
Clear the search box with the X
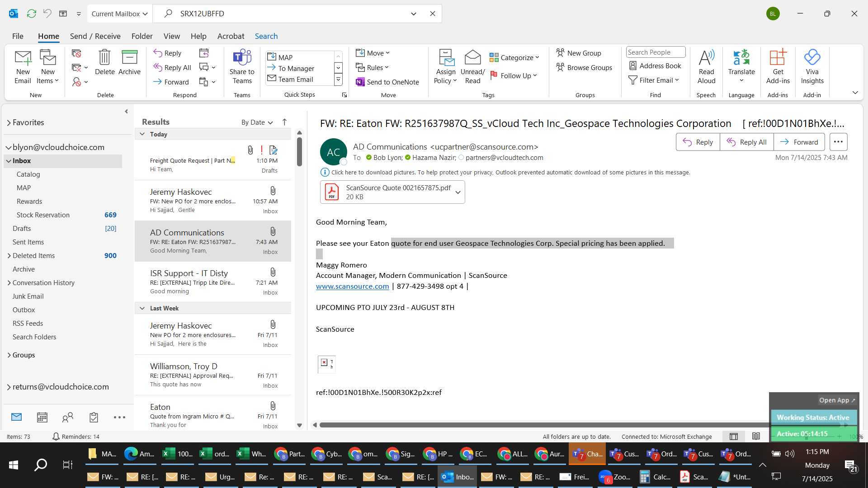point(432,14)
